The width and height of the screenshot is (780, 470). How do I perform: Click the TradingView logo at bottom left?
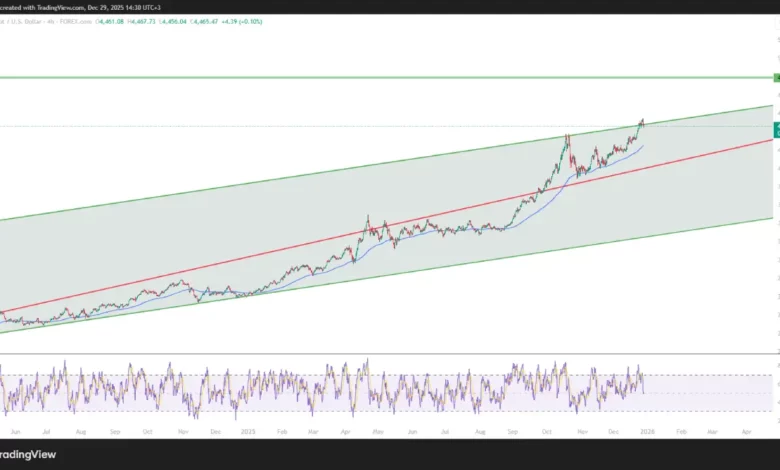tap(28, 454)
